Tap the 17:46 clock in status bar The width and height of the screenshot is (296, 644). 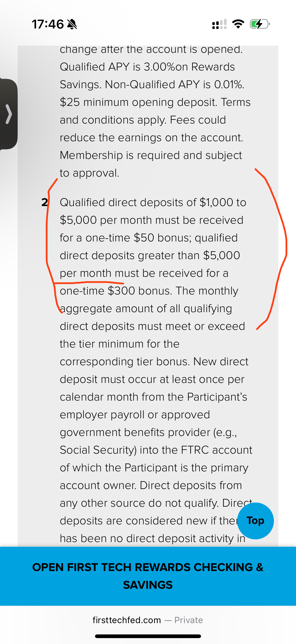[48, 24]
